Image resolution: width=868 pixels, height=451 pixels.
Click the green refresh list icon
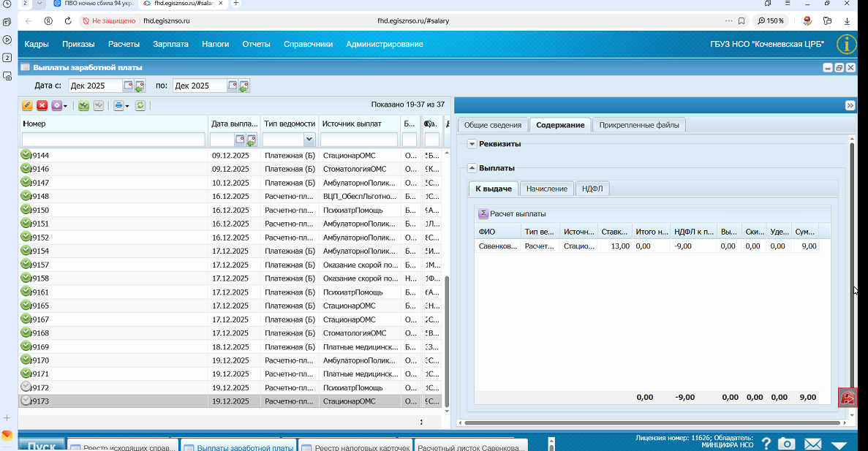pyautogui.click(x=140, y=105)
